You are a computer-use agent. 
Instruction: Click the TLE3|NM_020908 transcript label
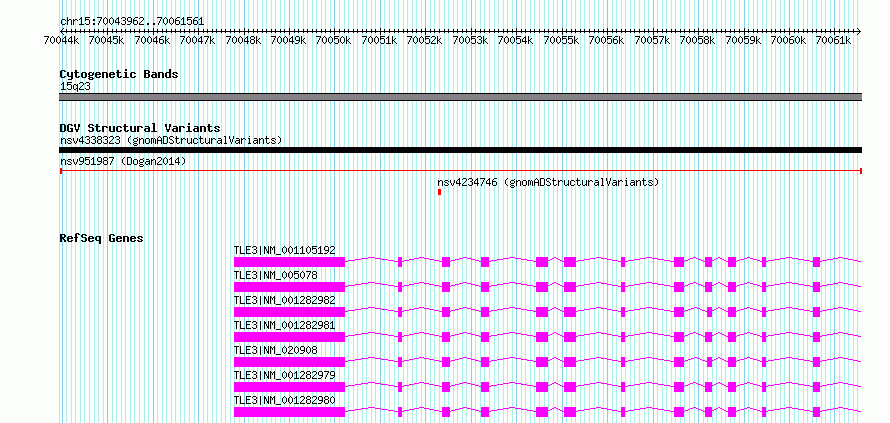point(276,350)
